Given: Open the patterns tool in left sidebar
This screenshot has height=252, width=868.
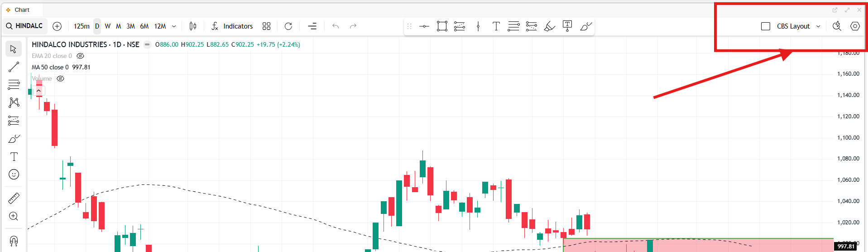Looking at the screenshot, I should coord(14,102).
